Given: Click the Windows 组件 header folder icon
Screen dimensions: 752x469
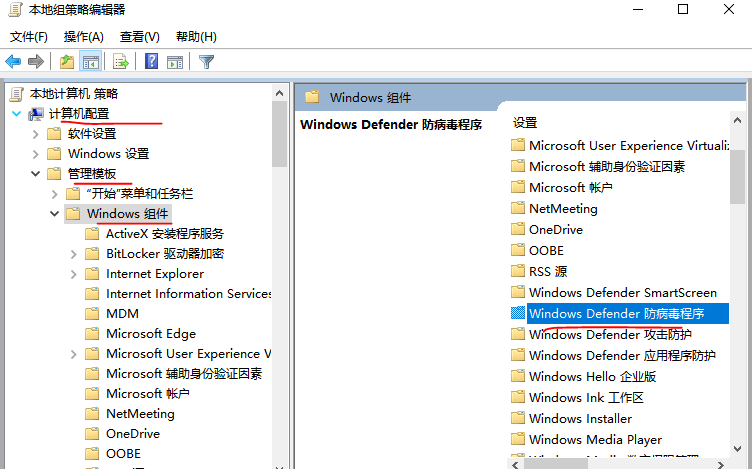Looking at the screenshot, I should tap(312, 97).
